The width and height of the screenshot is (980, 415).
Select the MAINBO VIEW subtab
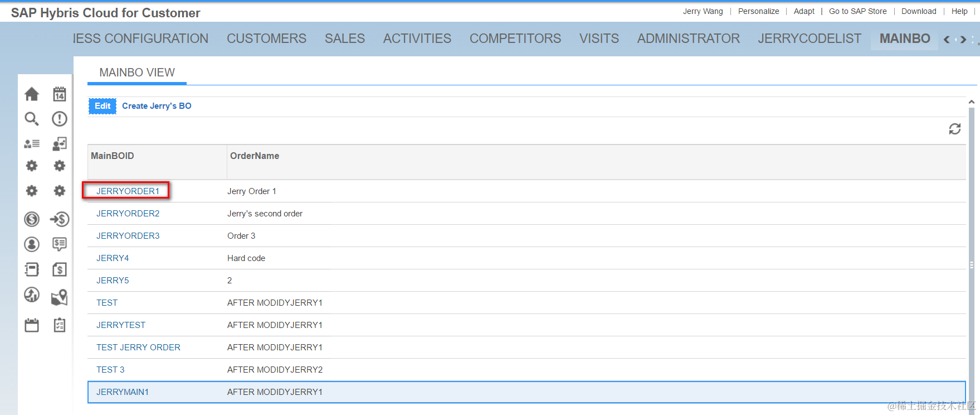point(137,73)
